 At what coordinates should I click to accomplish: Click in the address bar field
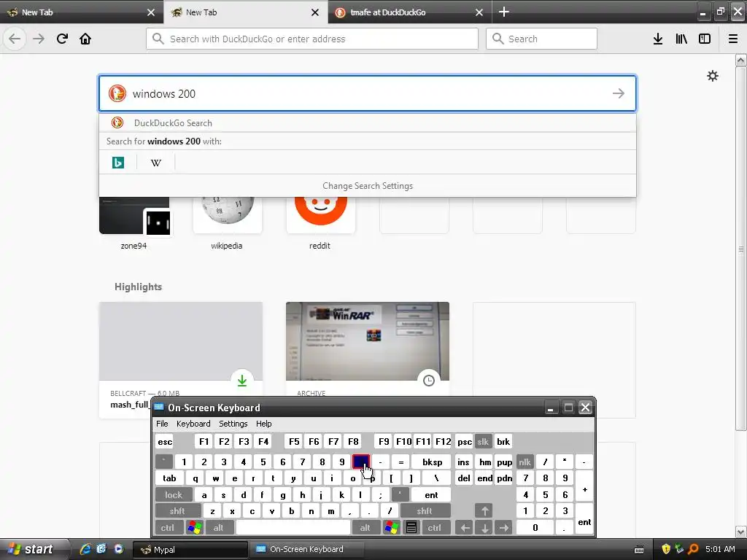(x=312, y=39)
